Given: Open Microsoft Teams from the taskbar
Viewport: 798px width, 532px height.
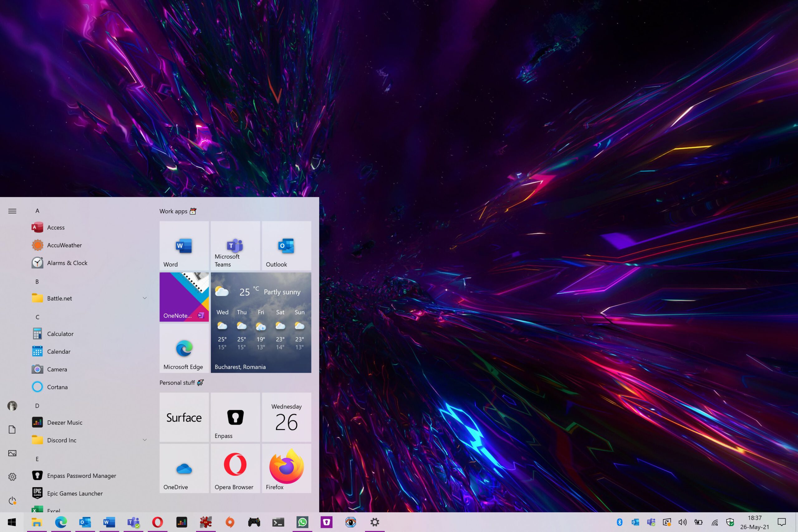Looking at the screenshot, I should tap(133, 522).
